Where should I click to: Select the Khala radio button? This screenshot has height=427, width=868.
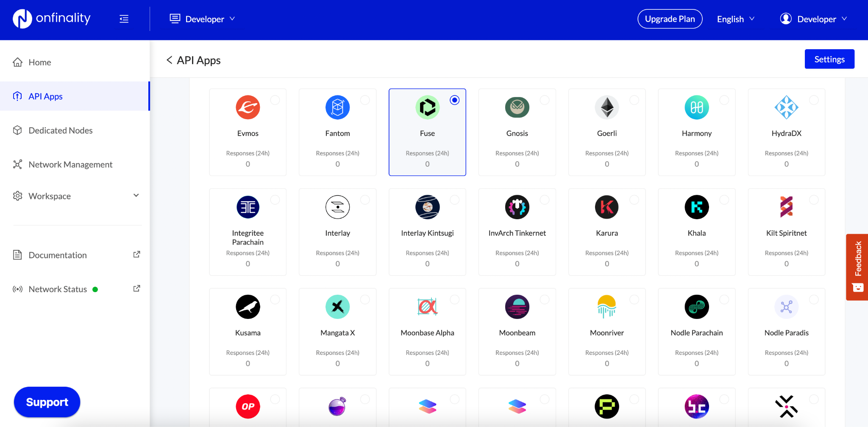click(x=724, y=200)
